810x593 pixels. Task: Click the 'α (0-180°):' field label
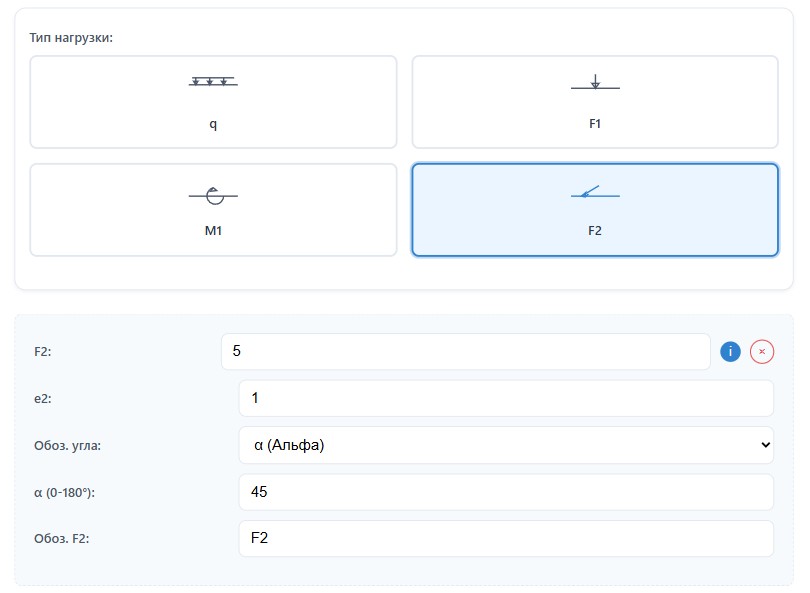click(69, 492)
